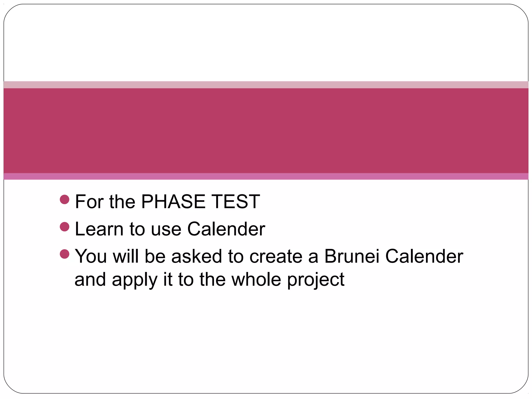Screen dimensions: 532x399
Task: Click the dark crimson title banner
Action: coord(266,130)
